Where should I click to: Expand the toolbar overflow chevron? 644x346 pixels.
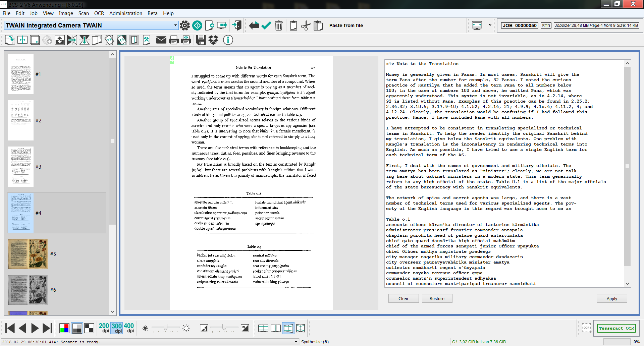pyautogui.click(x=490, y=25)
